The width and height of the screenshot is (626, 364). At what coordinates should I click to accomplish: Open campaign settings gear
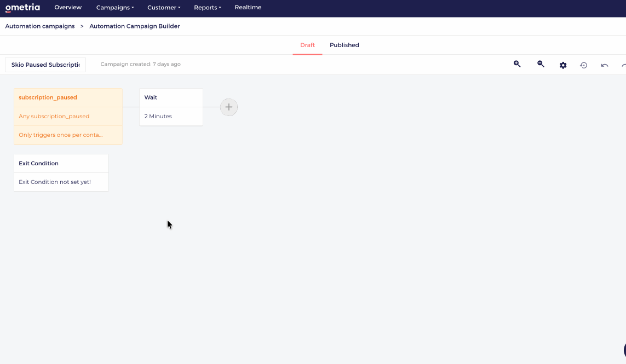click(x=563, y=65)
